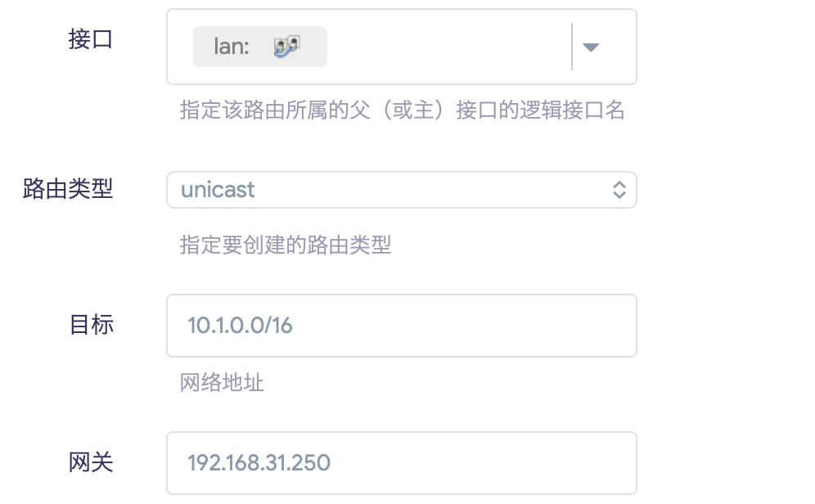
Task: Click the word "unicast" in route type
Action: click(x=218, y=190)
